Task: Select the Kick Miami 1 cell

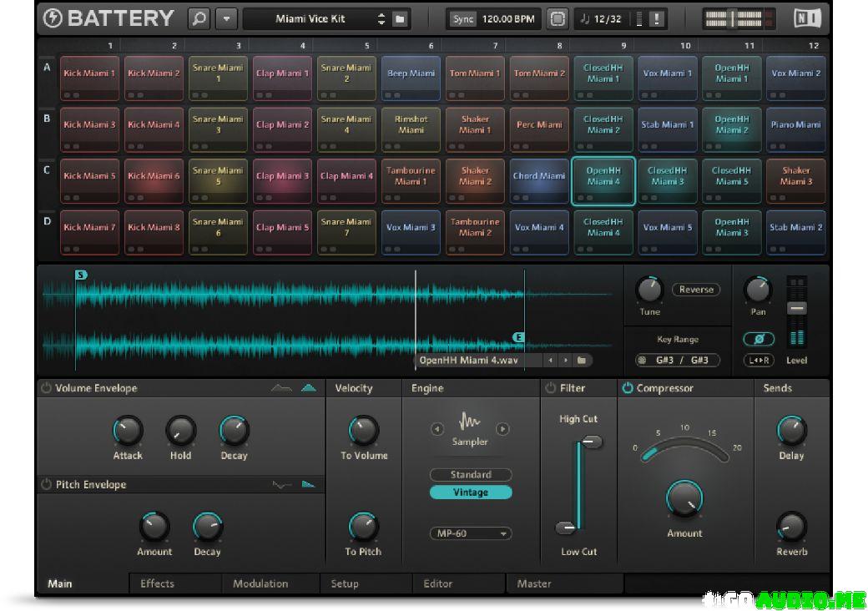Action: click(89, 78)
